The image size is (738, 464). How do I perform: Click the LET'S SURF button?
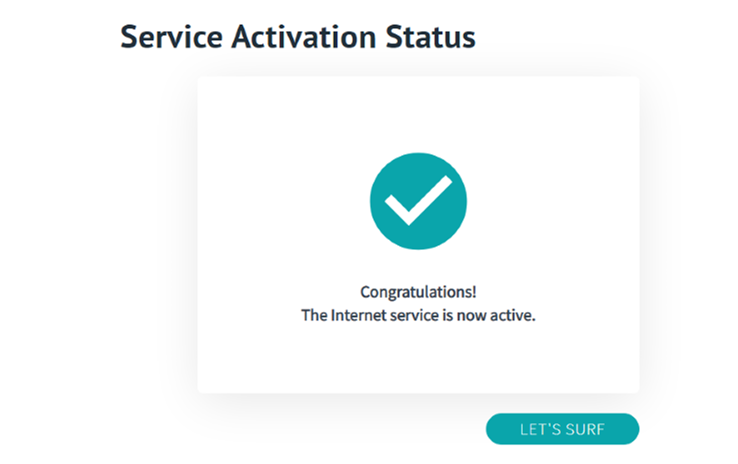562,429
